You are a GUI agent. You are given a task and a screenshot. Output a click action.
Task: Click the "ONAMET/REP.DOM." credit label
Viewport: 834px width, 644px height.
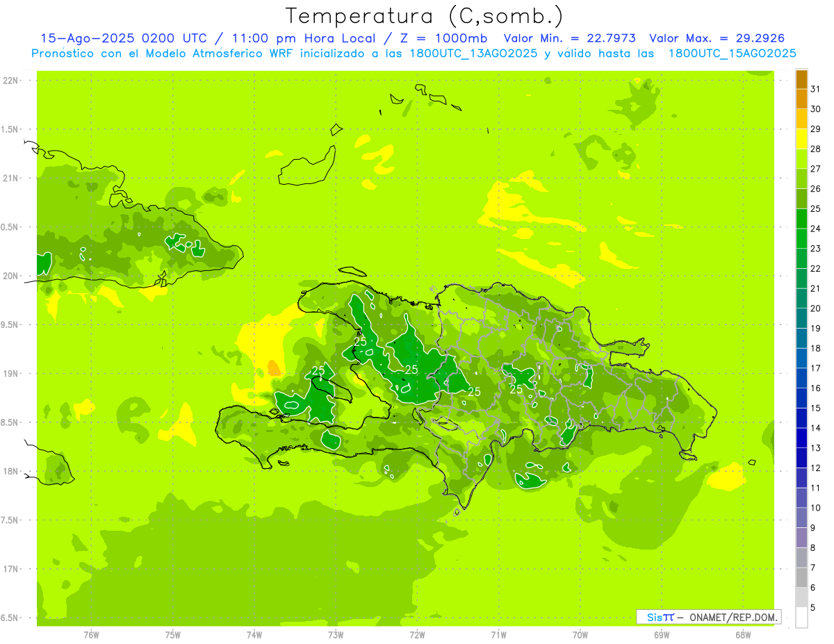pyautogui.click(x=735, y=617)
